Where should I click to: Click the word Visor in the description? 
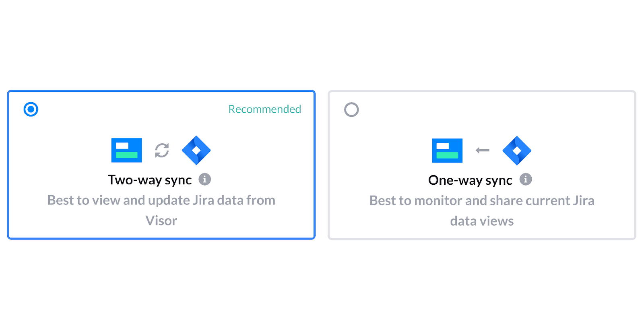tap(161, 220)
